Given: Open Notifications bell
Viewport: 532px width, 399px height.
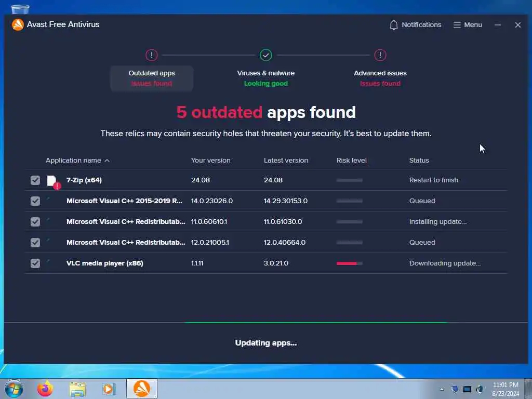Looking at the screenshot, I should click(415, 25).
